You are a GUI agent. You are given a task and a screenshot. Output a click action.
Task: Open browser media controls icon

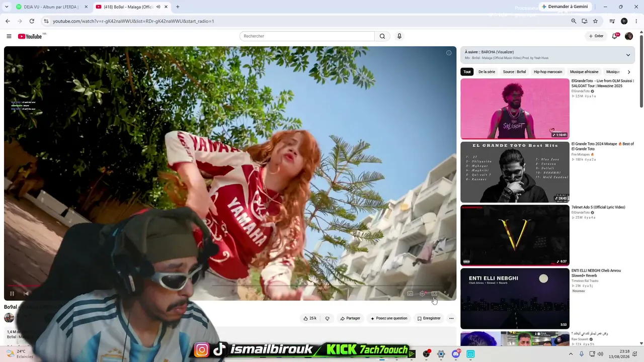pyautogui.click(x=612, y=21)
